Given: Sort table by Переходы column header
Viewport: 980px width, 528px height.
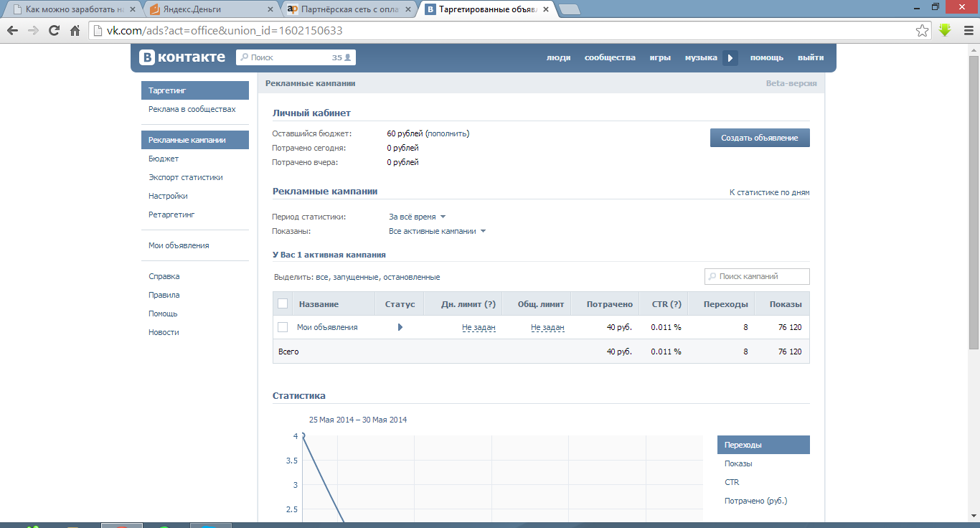Looking at the screenshot, I should pyautogui.click(x=721, y=304).
